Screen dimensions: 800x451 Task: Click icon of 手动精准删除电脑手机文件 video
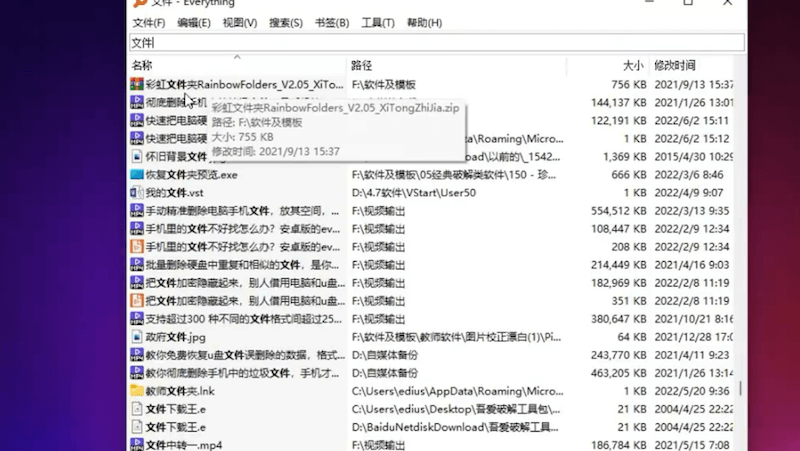tap(137, 211)
